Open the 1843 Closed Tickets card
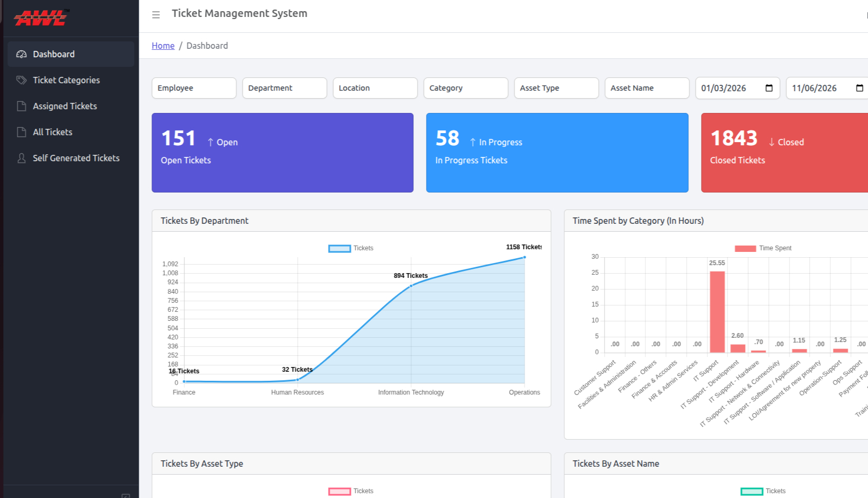 point(784,153)
